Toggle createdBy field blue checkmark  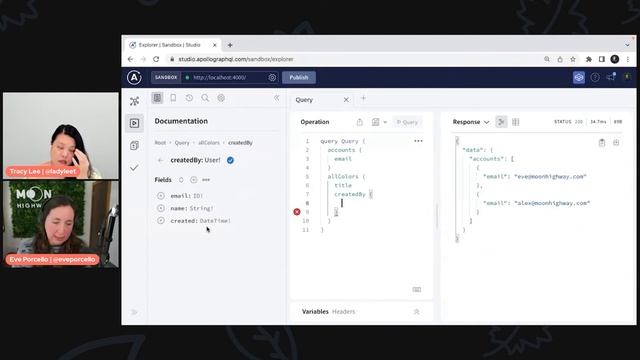230,160
